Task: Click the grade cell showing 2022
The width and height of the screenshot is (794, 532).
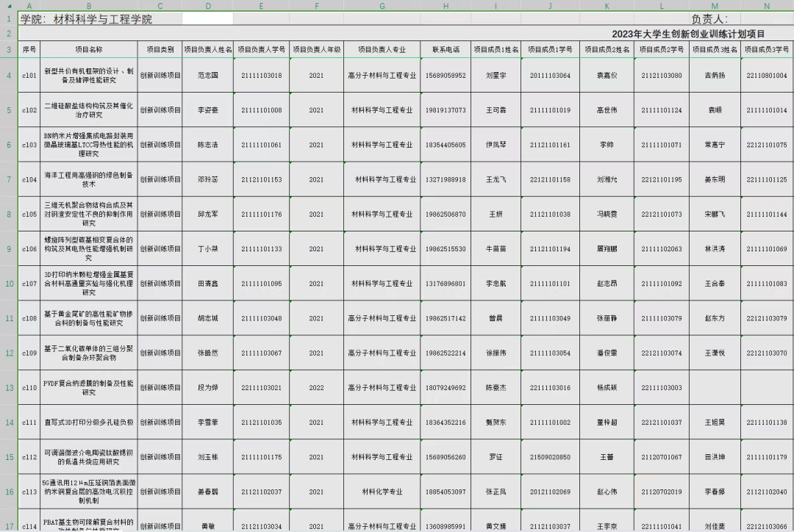Action: [x=316, y=388]
